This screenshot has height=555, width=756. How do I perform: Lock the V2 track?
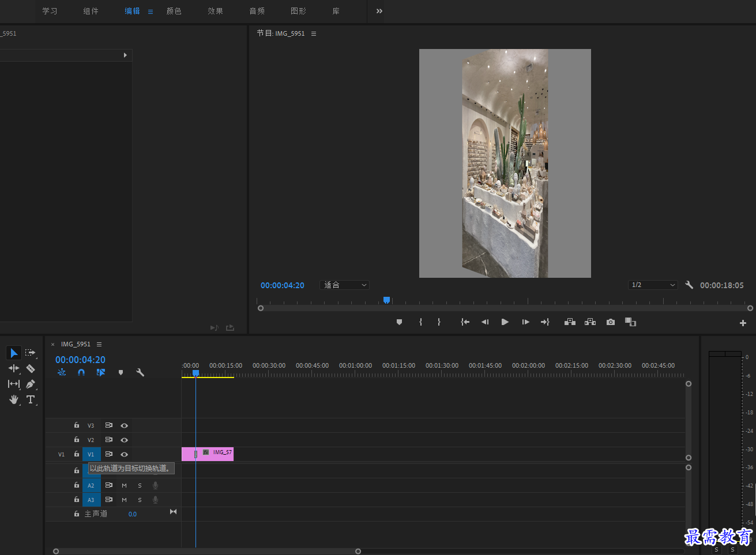click(77, 439)
